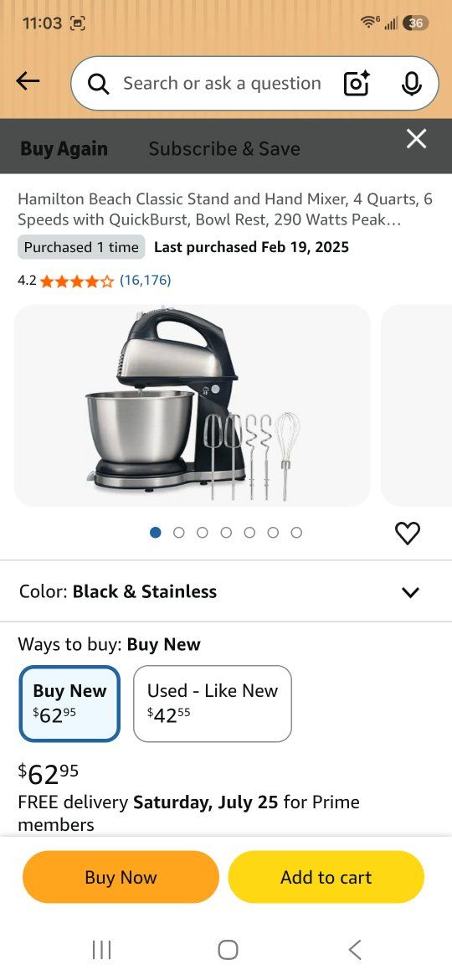This screenshot has width=452, height=980.
Task: Open the Buy Again tab
Action: coord(64,149)
